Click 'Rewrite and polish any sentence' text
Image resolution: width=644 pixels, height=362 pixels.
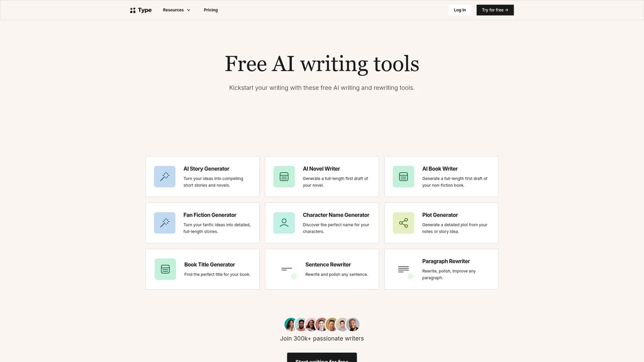pos(337,275)
